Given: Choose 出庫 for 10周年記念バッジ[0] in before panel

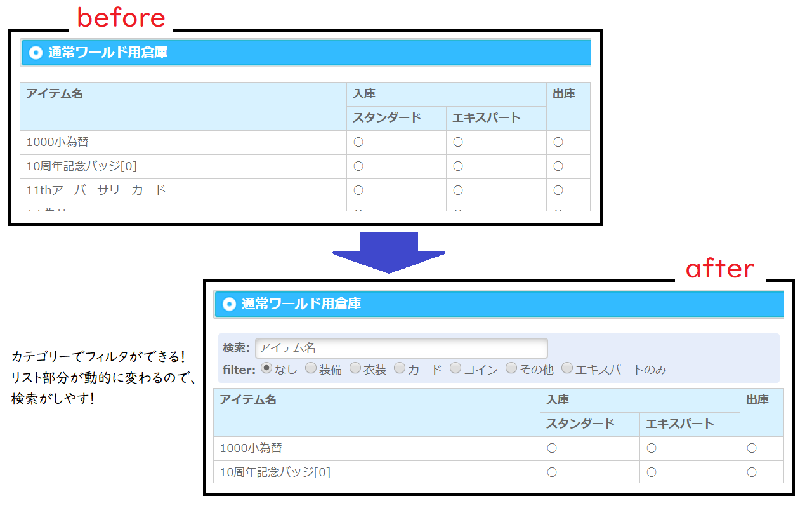Looking at the screenshot, I should coord(558,166).
